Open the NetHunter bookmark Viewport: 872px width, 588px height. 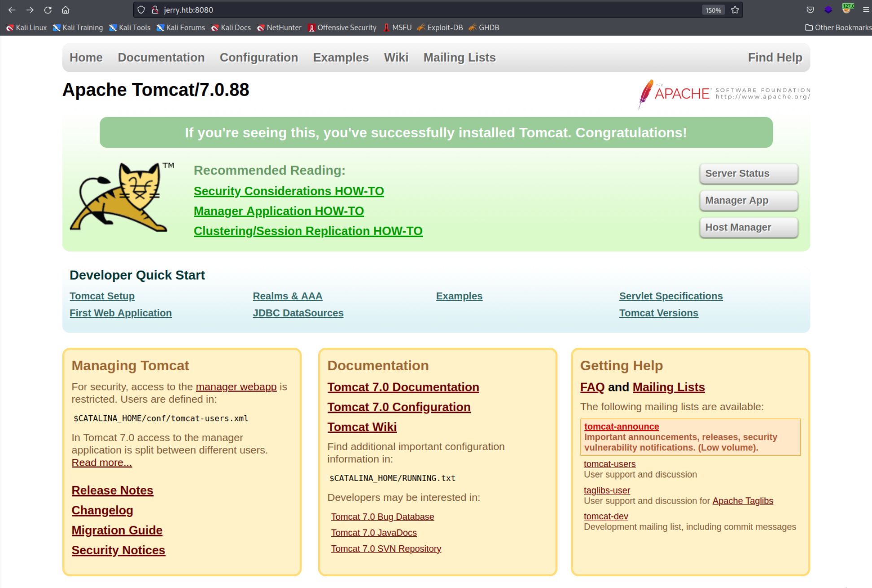click(x=279, y=27)
